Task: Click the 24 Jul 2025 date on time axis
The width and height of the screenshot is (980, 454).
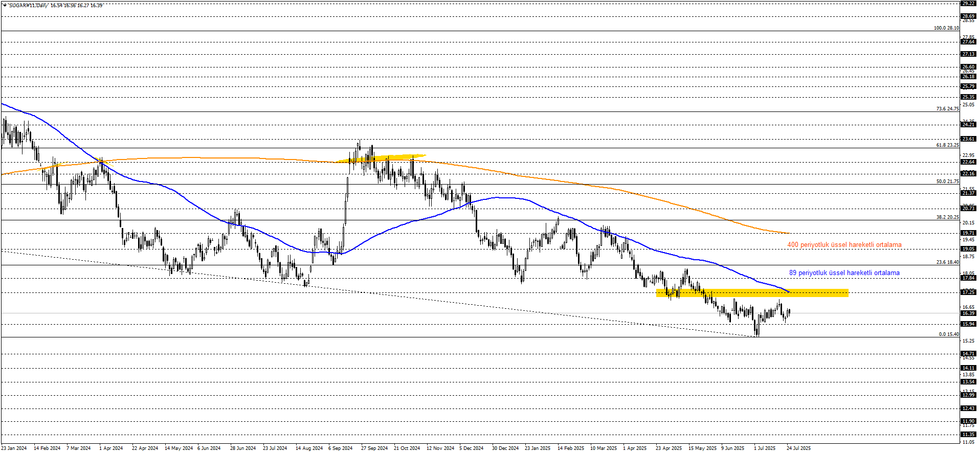Action: 799,448
